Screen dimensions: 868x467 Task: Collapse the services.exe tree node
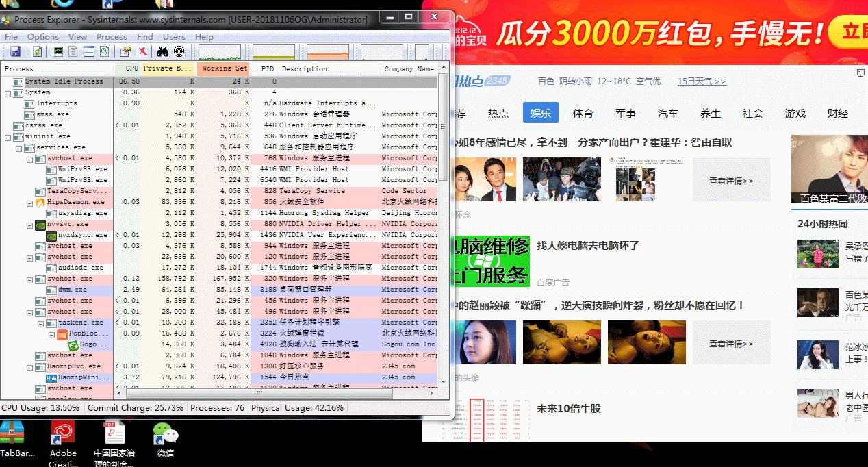pyautogui.click(x=18, y=147)
